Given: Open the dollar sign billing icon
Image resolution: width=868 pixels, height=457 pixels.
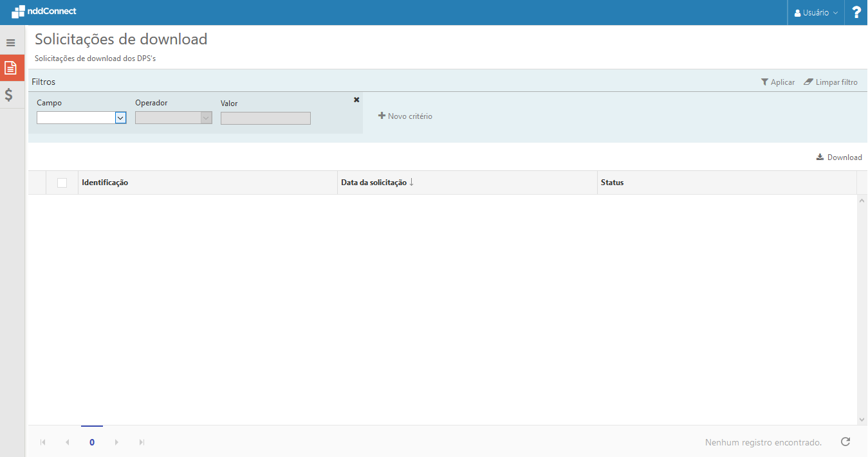Looking at the screenshot, I should coord(9,94).
